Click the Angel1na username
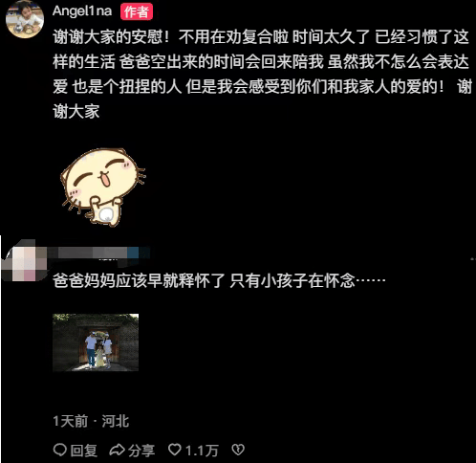This screenshot has width=476, height=463. pos(82,11)
